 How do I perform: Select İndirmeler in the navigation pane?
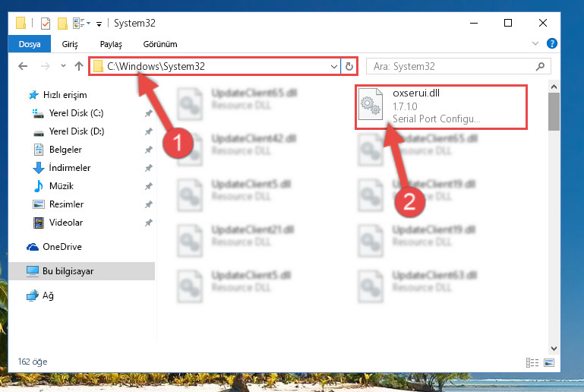coord(69,168)
